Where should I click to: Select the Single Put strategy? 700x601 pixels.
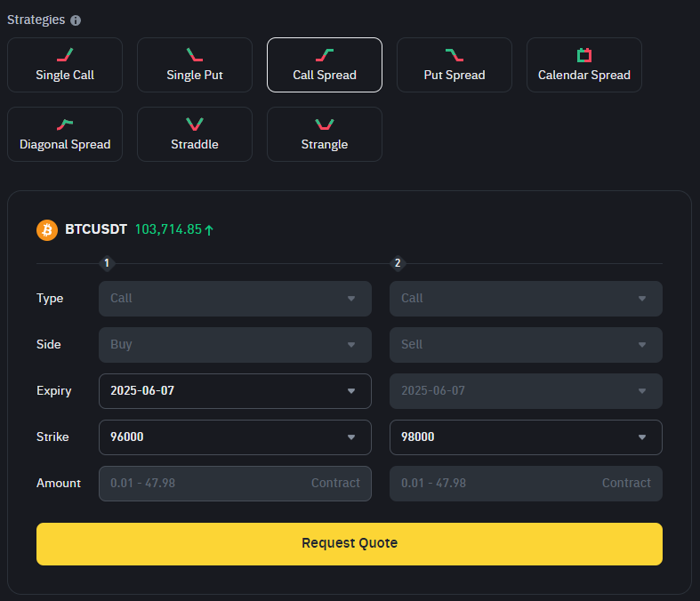coord(195,65)
